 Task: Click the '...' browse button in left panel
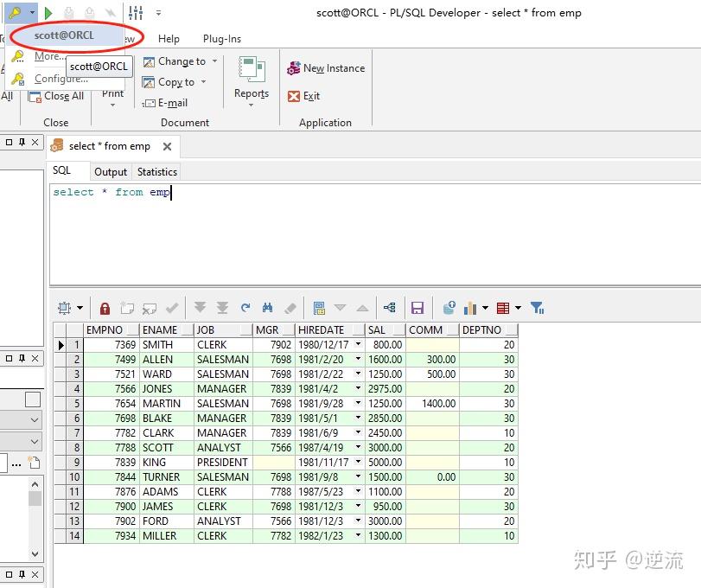point(16,464)
